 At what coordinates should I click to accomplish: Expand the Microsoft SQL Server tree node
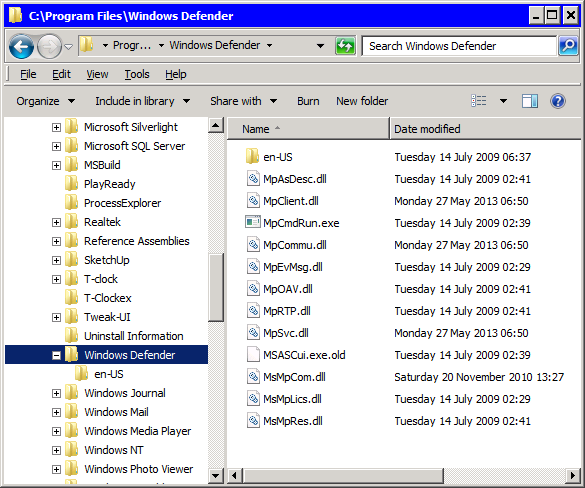pos(56,146)
